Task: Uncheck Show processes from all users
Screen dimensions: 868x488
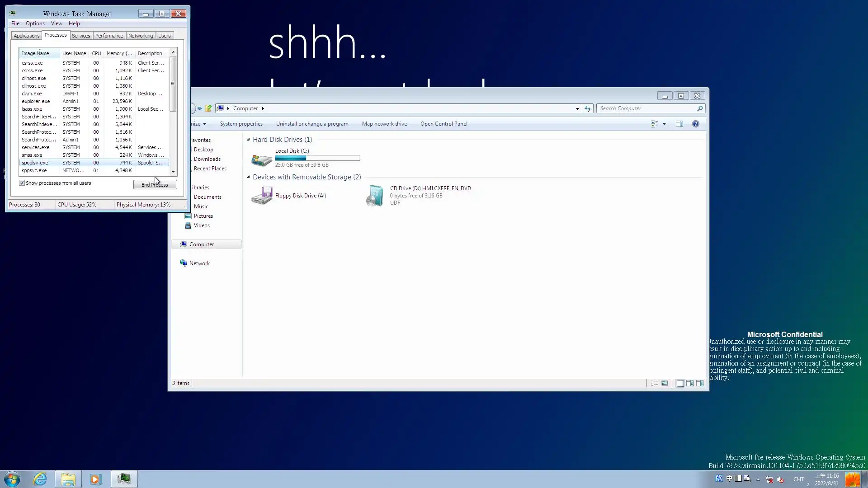Action: 22,183
